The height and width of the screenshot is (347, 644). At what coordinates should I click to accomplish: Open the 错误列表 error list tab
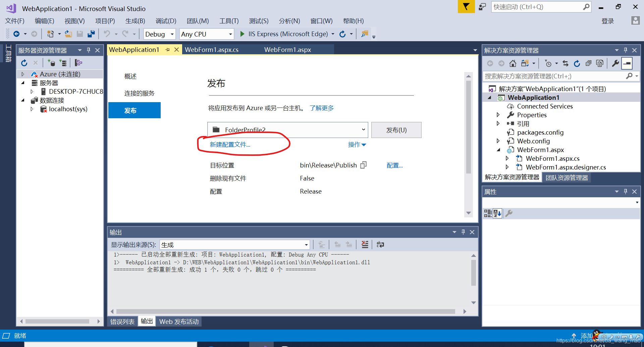click(122, 322)
